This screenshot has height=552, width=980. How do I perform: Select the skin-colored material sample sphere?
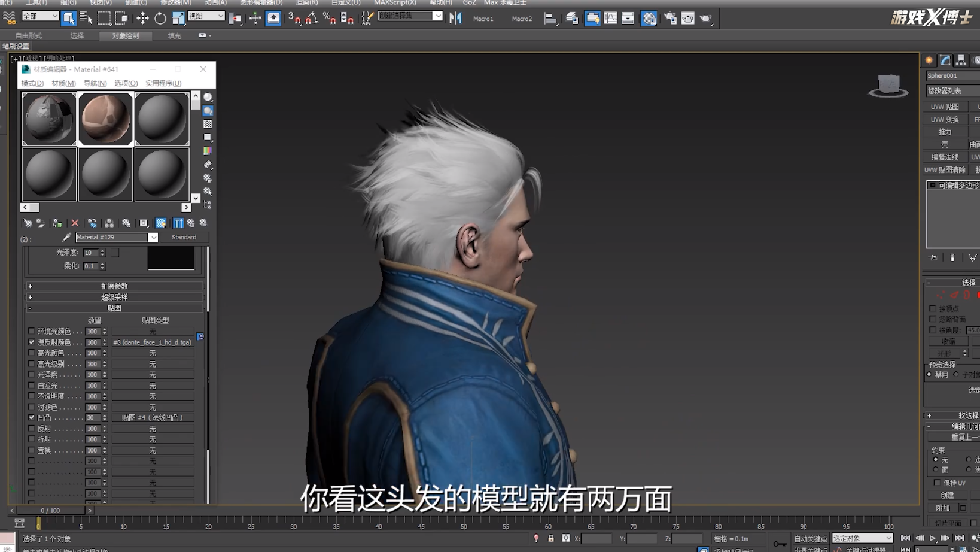[x=105, y=119]
